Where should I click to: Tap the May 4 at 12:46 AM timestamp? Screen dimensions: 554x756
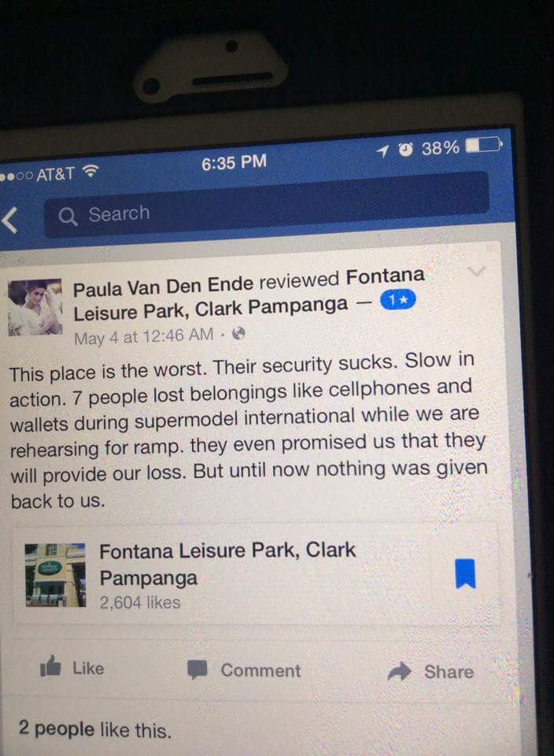(143, 336)
